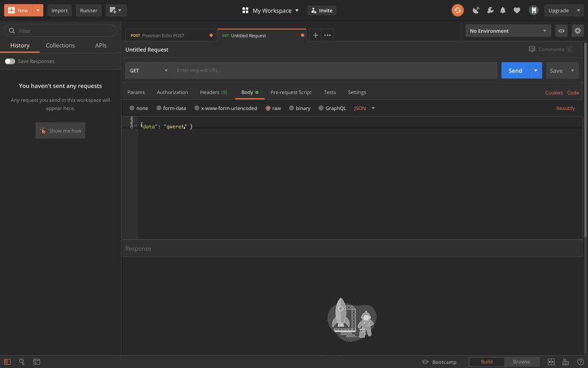Open the user avatar menu
Screen dimensions: 588x368
[533, 10]
